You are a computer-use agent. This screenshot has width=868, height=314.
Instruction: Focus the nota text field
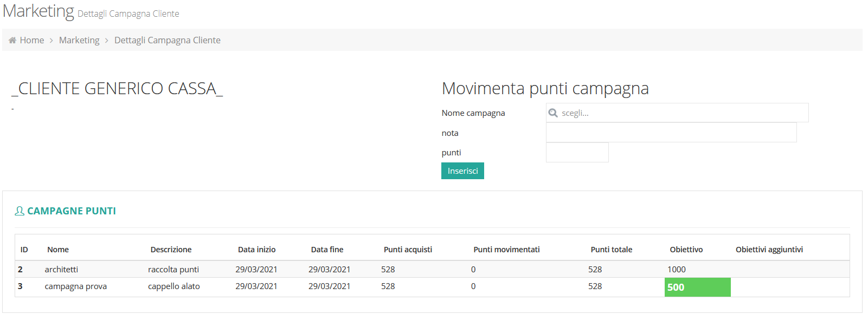(x=671, y=133)
